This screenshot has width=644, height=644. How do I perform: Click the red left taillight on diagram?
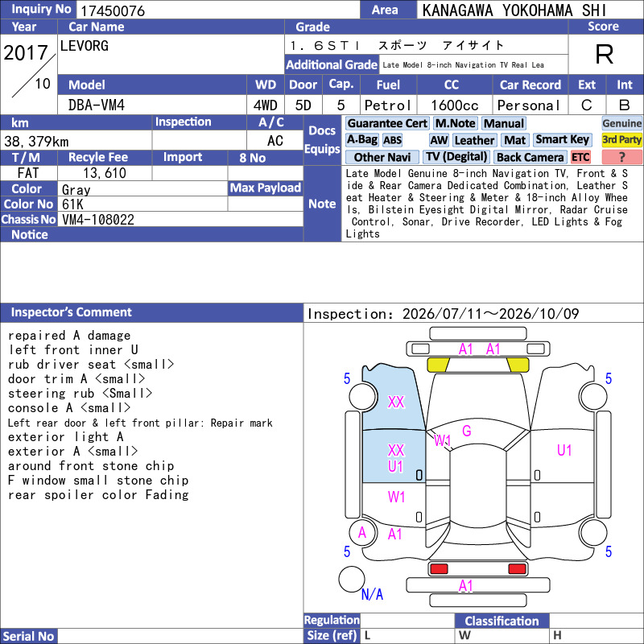coord(439,569)
